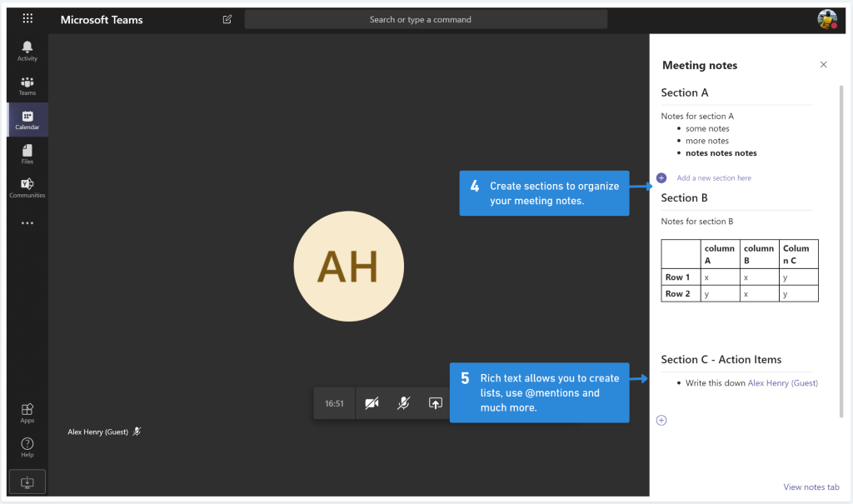Click the 'Column C' table header
This screenshot has width=853, height=504.
pyautogui.click(x=798, y=254)
